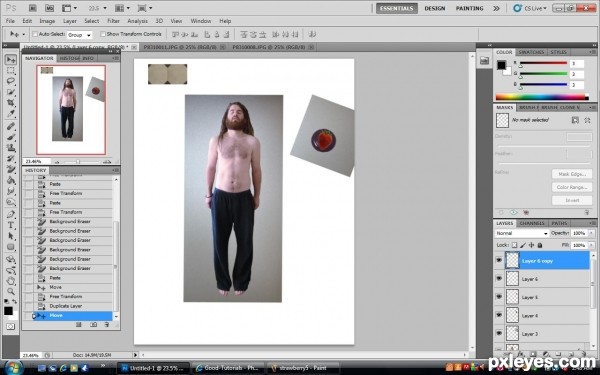The width and height of the screenshot is (600, 375).
Task: Click the toolbox foreground color swatch
Action: (x=8, y=311)
